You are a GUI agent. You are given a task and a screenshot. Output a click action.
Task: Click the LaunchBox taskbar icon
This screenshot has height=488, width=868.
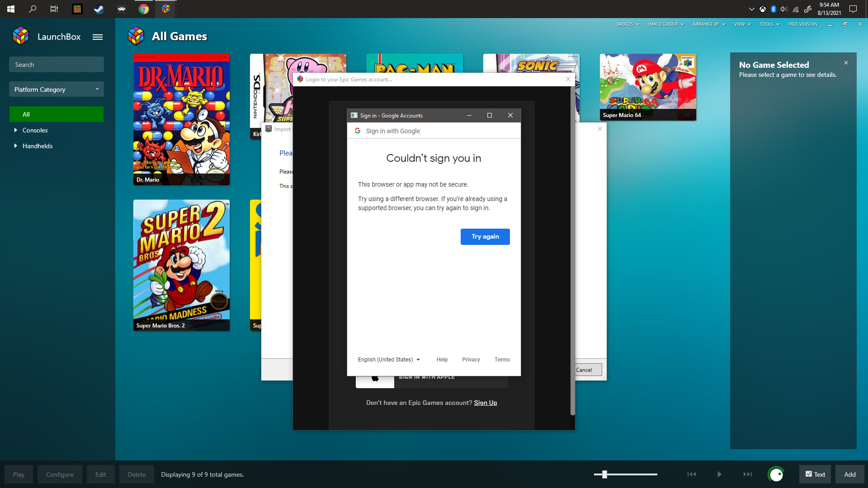(166, 9)
